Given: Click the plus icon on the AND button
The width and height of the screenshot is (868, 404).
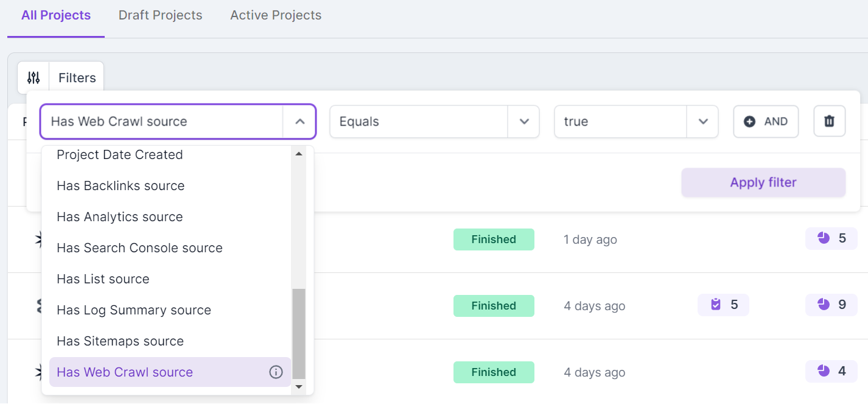Looking at the screenshot, I should tap(751, 121).
